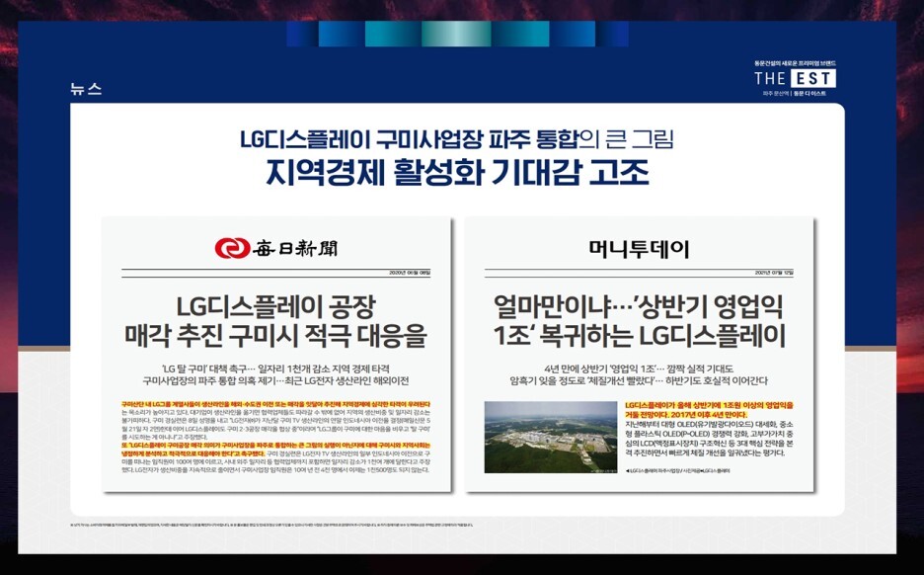
Task: Click the first highlighted paragraph in Maeil Shinmun article
Action: (x=275, y=404)
